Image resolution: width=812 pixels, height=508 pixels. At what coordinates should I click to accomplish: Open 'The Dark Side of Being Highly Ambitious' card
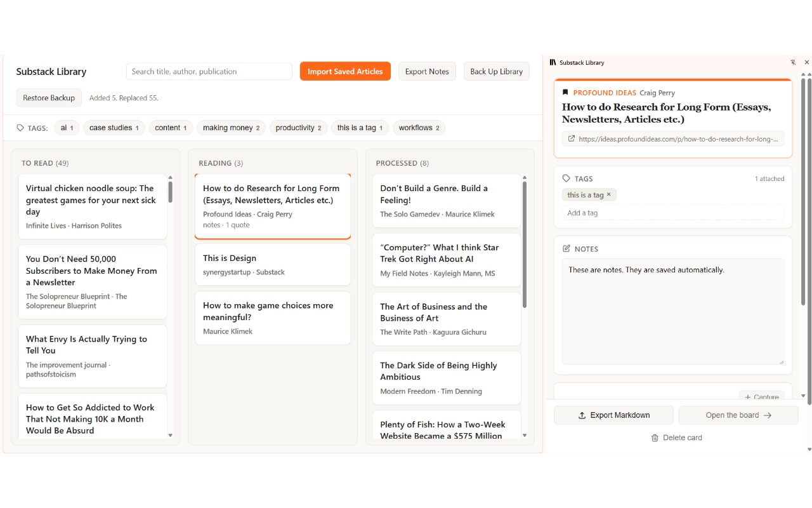[x=447, y=378]
